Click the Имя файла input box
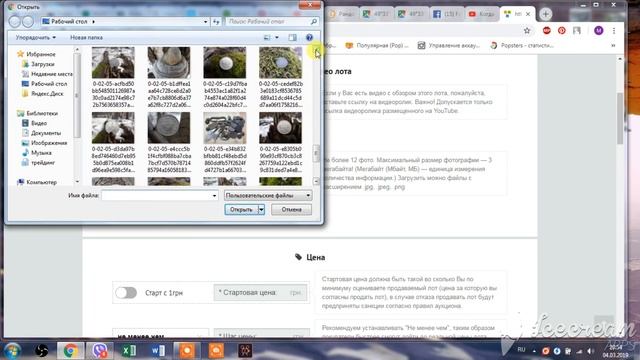640x360 pixels. (x=156, y=196)
